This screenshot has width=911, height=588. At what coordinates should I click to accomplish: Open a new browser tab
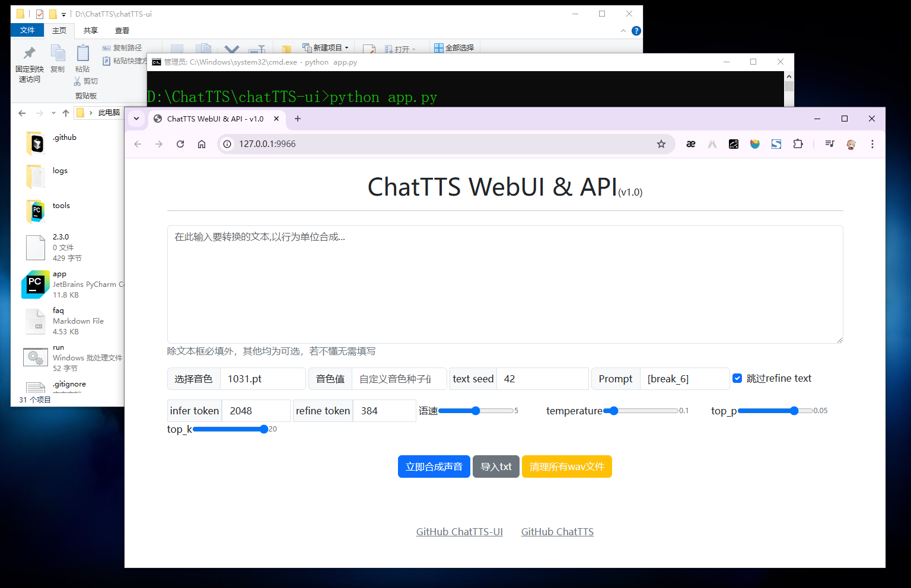click(x=298, y=119)
